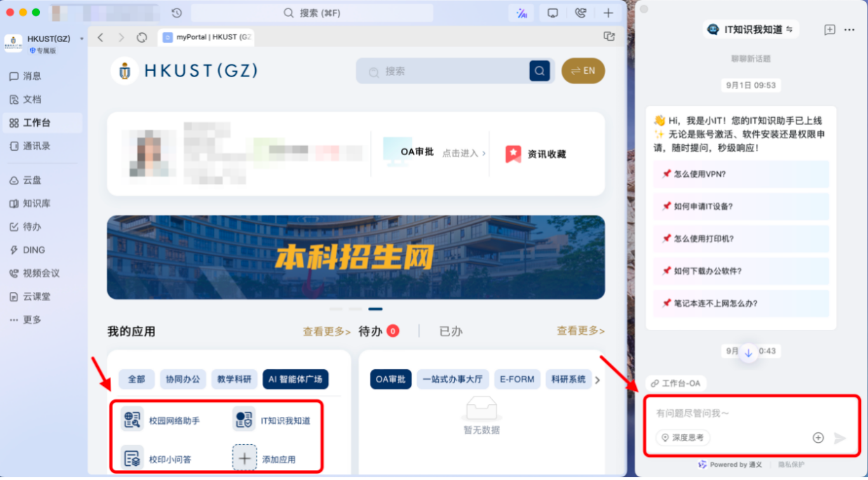
Task: Click the 笔记本连不上网怎么办? suggestion
Action: pyautogui.click(x=740, y=303)
